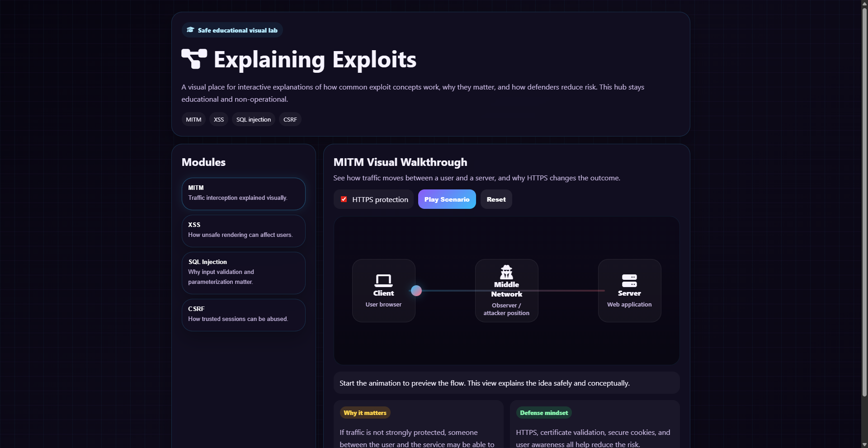The width and height of the screenshot is (868, 448).
Task: Click the CSRF tag pill
Action: coord(290,119)
